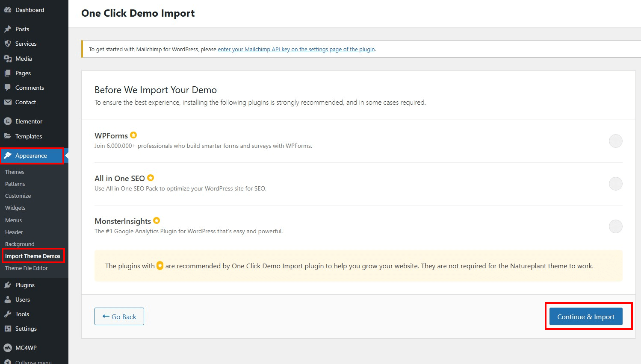Screen dimensions: 641x364
Task: Go to the Services menu
Action: [x=34, y=44]
